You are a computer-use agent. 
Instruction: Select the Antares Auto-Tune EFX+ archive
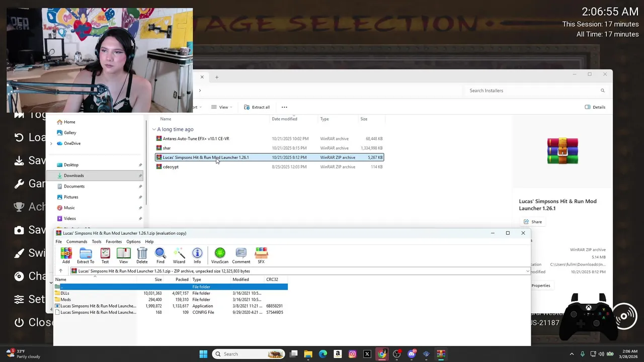point(270,139)
